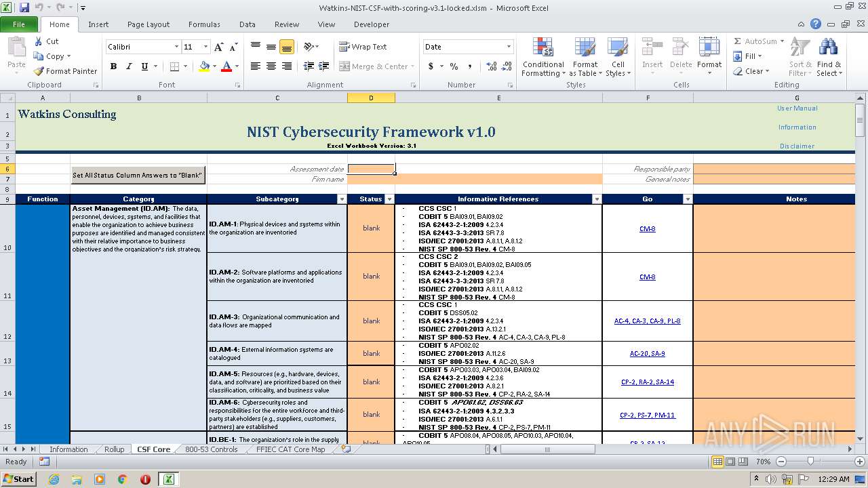Click the Windows Start button

[18, 479]
